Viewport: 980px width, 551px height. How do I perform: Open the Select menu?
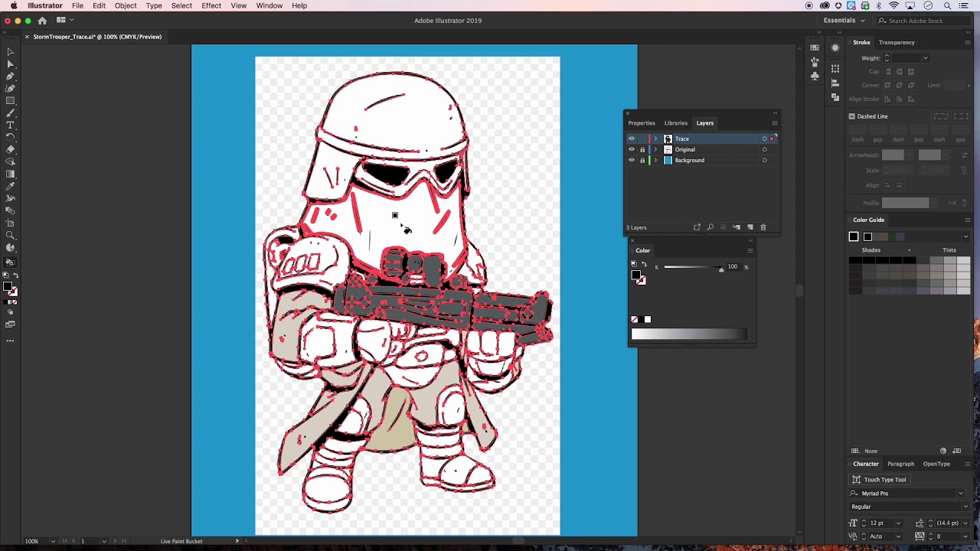[181, 5]
